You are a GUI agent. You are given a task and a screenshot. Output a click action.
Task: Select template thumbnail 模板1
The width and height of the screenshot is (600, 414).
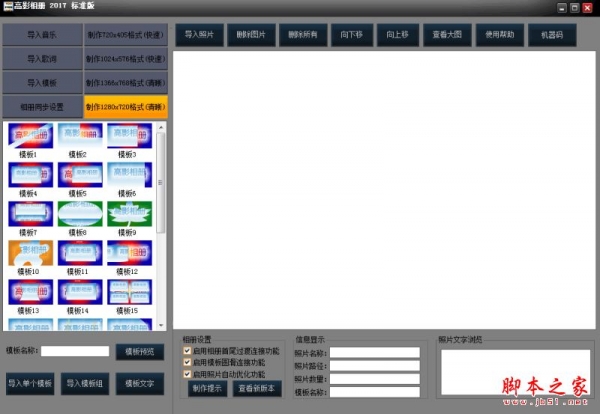pyautogui.click(x=31, y=136)
